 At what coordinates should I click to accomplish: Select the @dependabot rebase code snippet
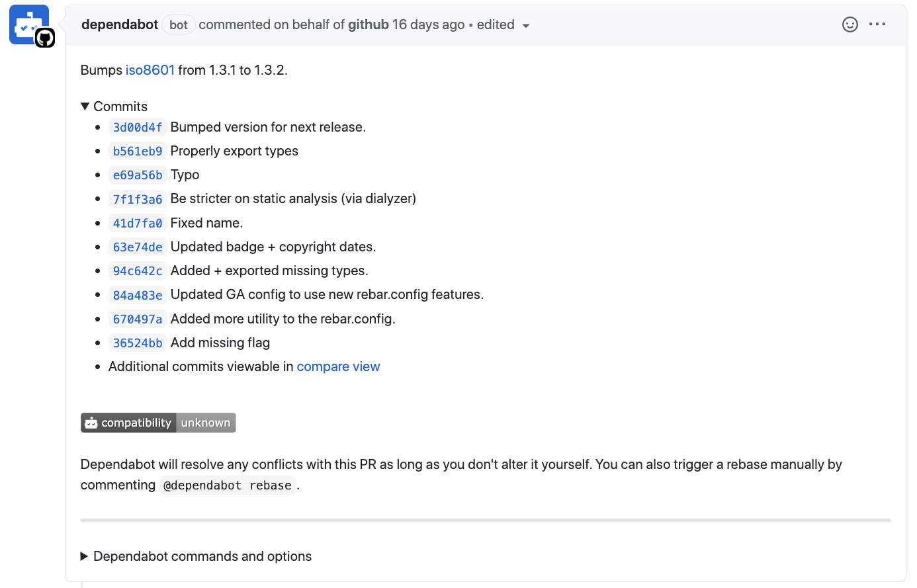tap(227, 485)
